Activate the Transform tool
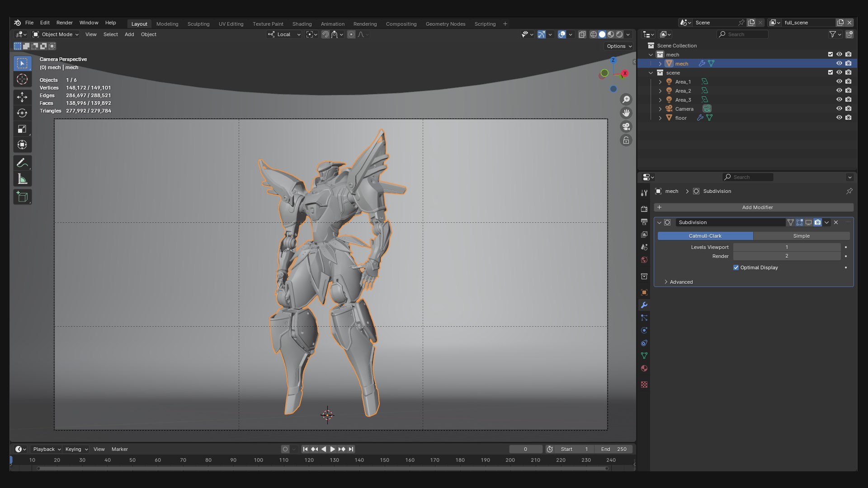The width and height of the screenshot is (868, 488). 22,145
